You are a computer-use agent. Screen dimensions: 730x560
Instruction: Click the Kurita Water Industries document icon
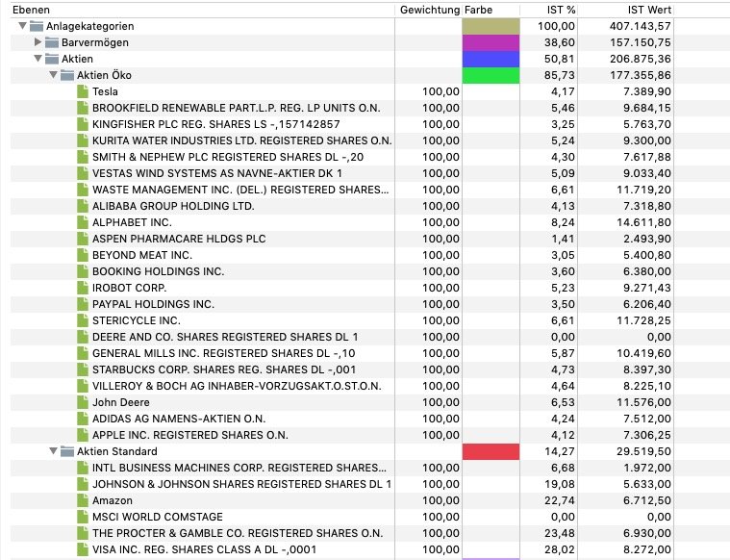point(83,140)
